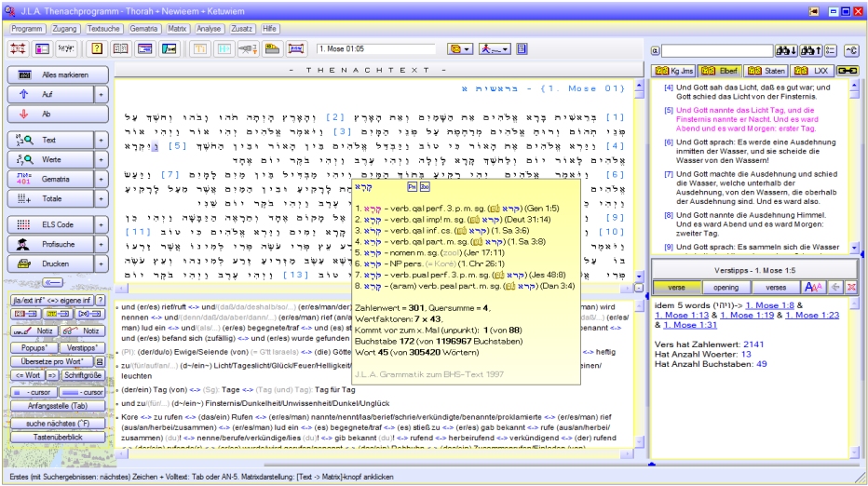The width and height of the screenshot is (868, 486).
Task: Search upward with the binoculars up icon
Action: pyautogui.click(x=810, y=50)
